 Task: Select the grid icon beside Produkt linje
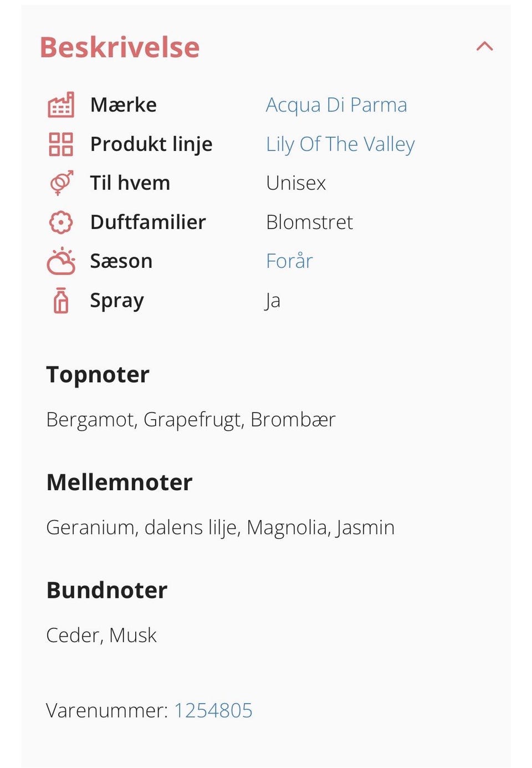(x=61, y=144)
